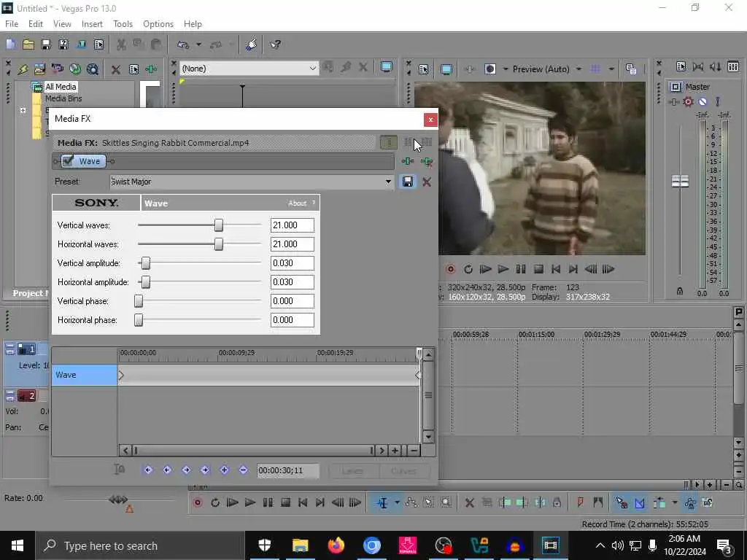Select All Media in the Project Media tree
Viewport: 747px width, 560px height.
tap(61, 87)
